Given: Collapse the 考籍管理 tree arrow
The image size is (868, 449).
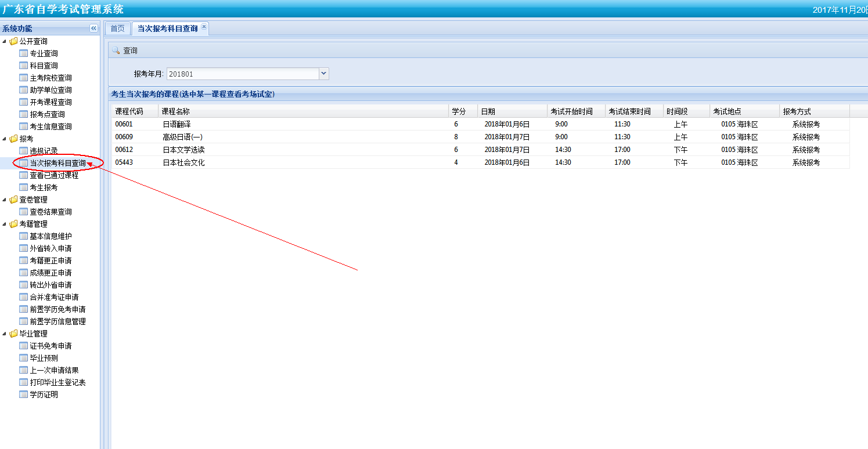Looking at the screenshot, I should click(5, 224).
